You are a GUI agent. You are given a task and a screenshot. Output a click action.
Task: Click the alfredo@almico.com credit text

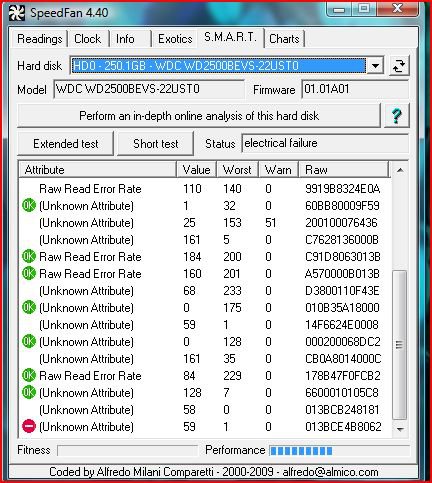(330, 472)
